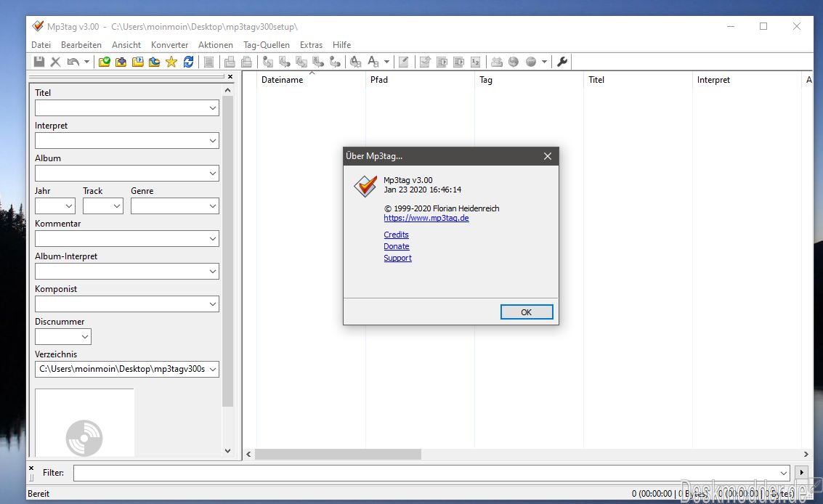Click the Remove tag X toolbar icon
The height and width of the screenshot is (504, 823).
56,62
